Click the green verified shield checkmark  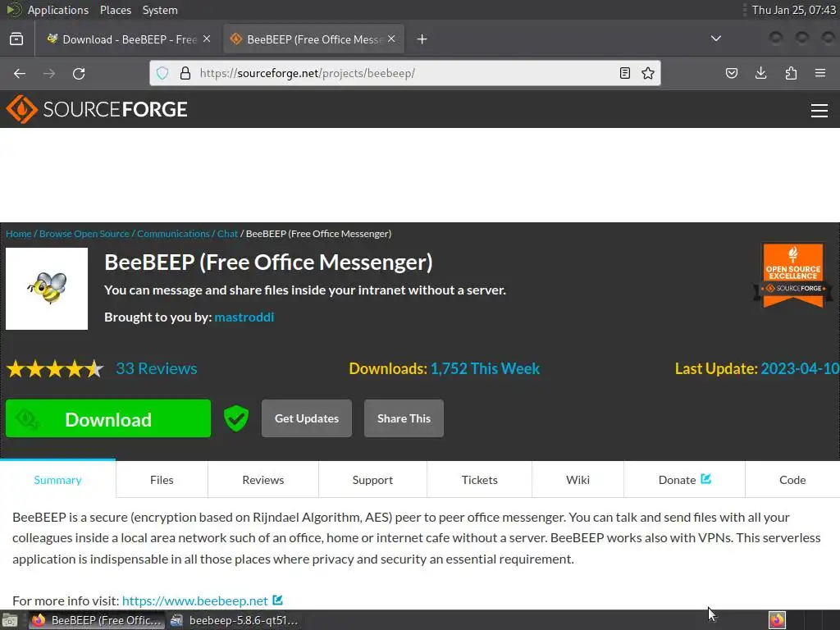pyautogui.click(x=236, y=418)
